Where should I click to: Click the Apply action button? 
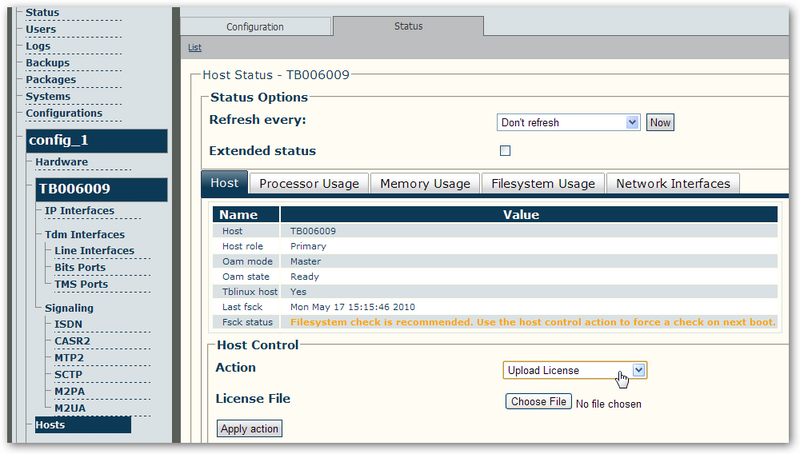249,429
